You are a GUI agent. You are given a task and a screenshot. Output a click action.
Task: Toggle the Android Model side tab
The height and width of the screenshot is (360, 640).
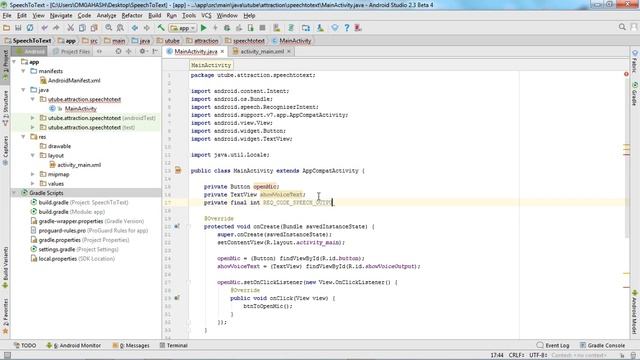click(x=635, y=312)
